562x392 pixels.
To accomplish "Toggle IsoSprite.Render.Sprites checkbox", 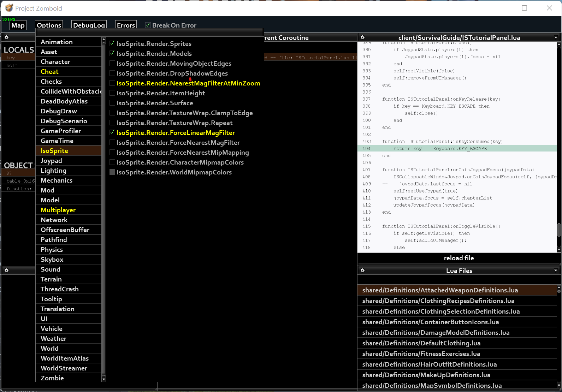I will [112, 43].
